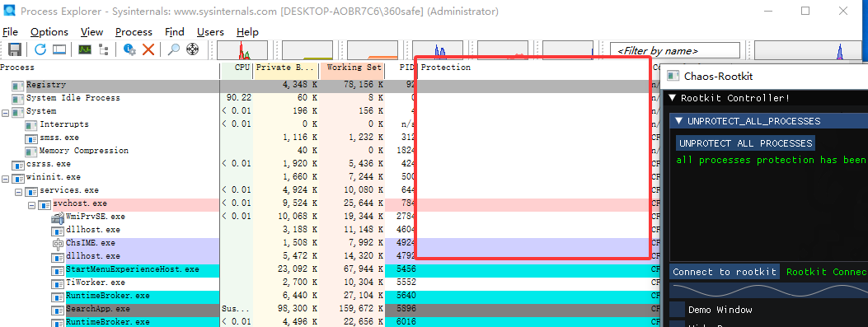The image size is (868, 327).
Task: Sort by the CPU column header
Action: [237, 68]
